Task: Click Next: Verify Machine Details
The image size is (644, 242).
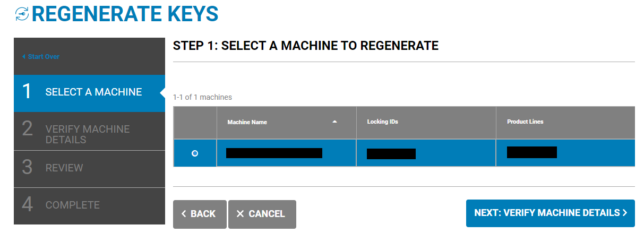Action: 550,213
